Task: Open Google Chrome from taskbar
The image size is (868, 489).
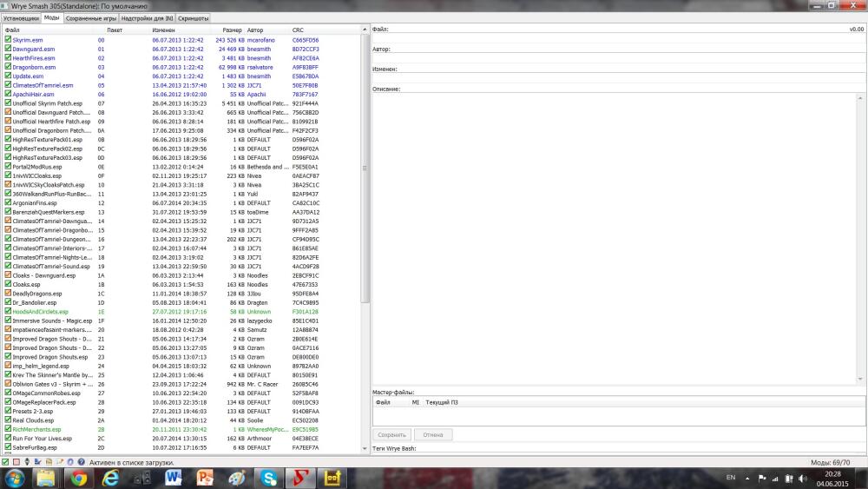Action: tap(78, 478)
